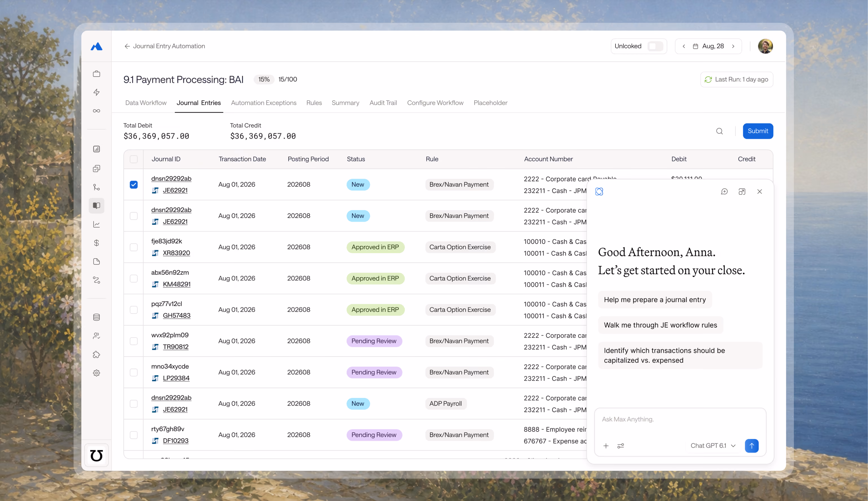
Task: Select all rows header checkbox
Action: (134, 159)
